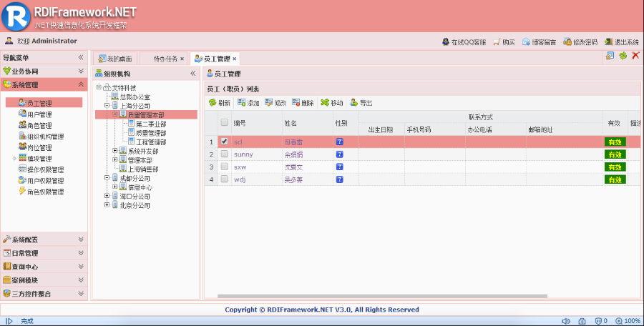Screen dimensions: 644x326
Task: Switch to the 我的桌面 tab
Action: [115, 59]
